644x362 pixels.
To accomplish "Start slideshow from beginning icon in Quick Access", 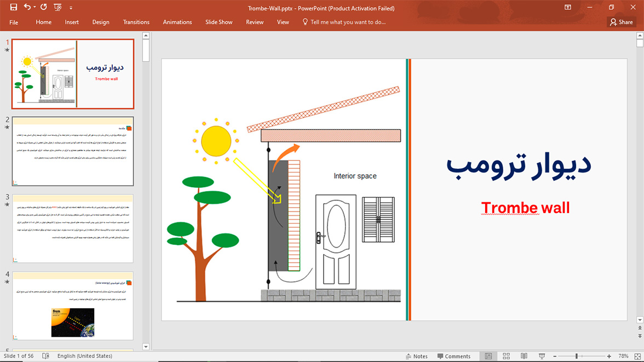I will pos(58,7).
